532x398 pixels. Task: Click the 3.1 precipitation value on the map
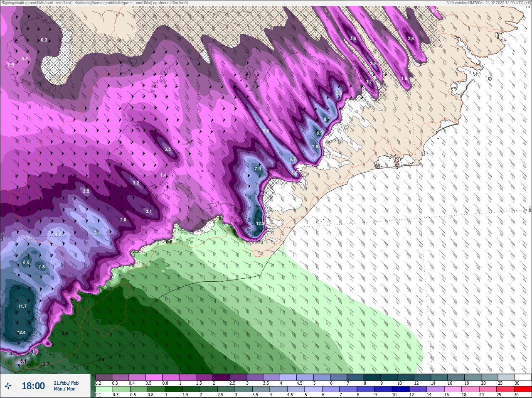tap(149, 211)
